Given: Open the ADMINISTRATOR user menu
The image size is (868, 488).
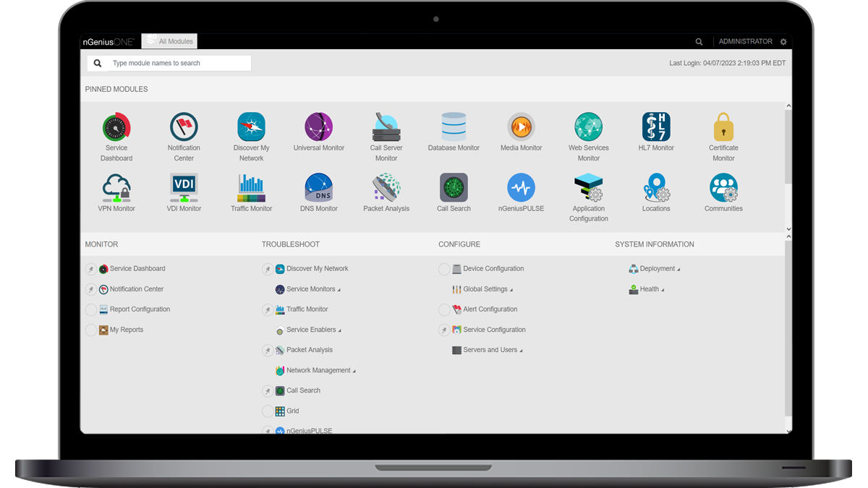Looking at the screenshot, I should 746,41.
